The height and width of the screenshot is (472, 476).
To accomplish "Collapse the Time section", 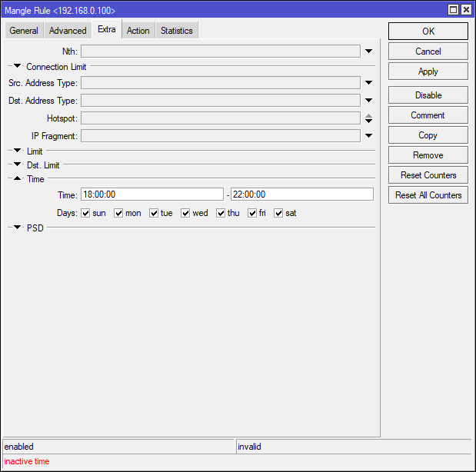I will (18, 179).
